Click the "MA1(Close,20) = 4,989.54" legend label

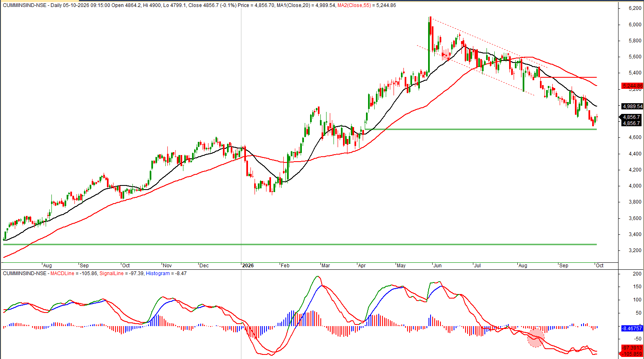(306, 5)
